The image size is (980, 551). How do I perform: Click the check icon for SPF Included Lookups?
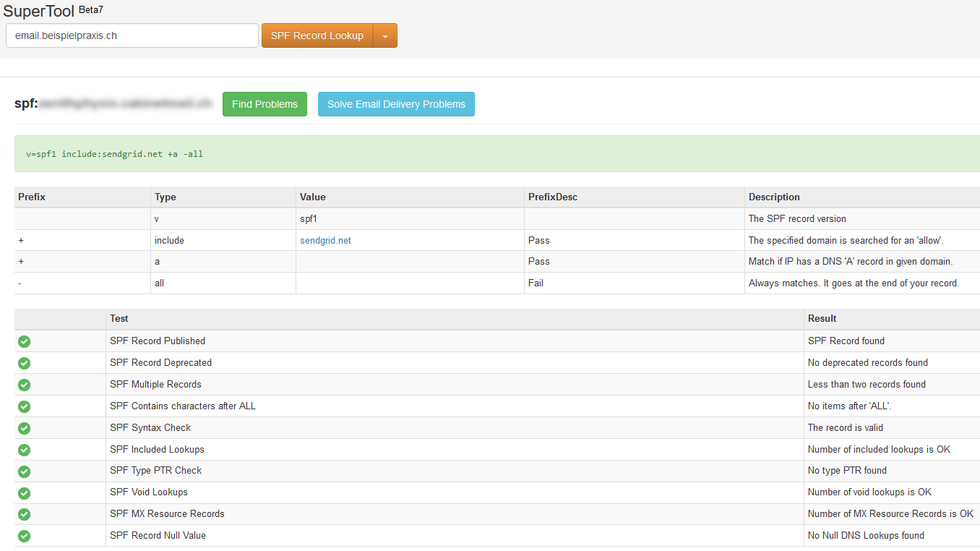click(x=24, y=450)
